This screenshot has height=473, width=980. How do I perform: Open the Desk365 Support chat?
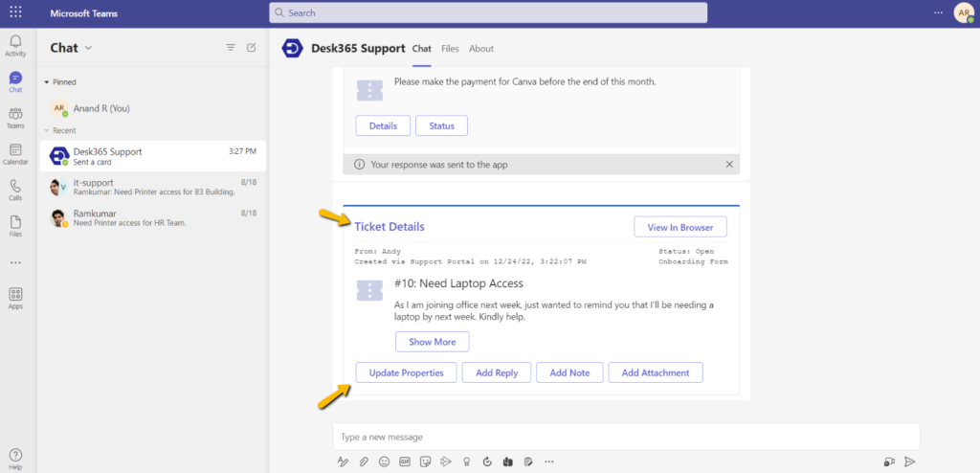click(x=152, y=156)
